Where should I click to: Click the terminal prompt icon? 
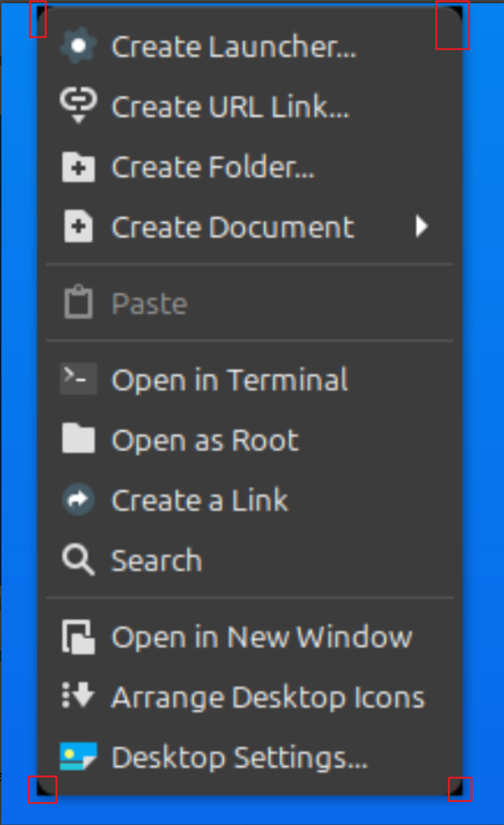pyautogui.click(x=78, y=378)
